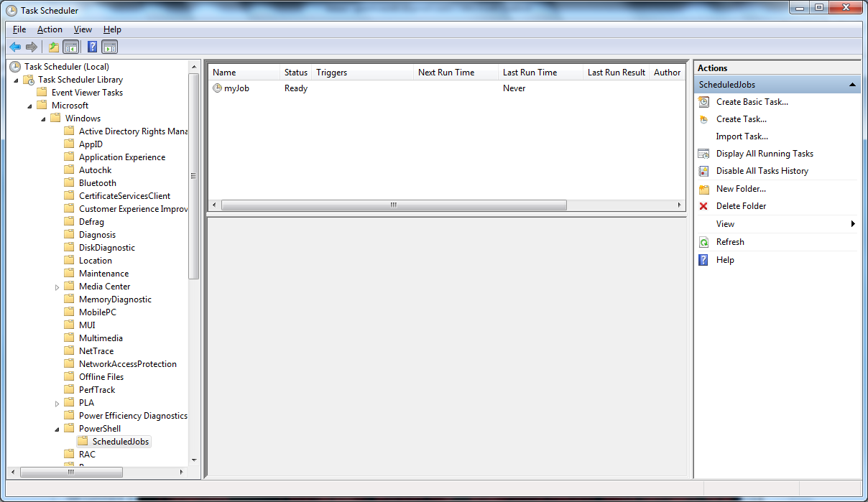
Task: Sort by the Status column header
Action: (x=295, y=73)
